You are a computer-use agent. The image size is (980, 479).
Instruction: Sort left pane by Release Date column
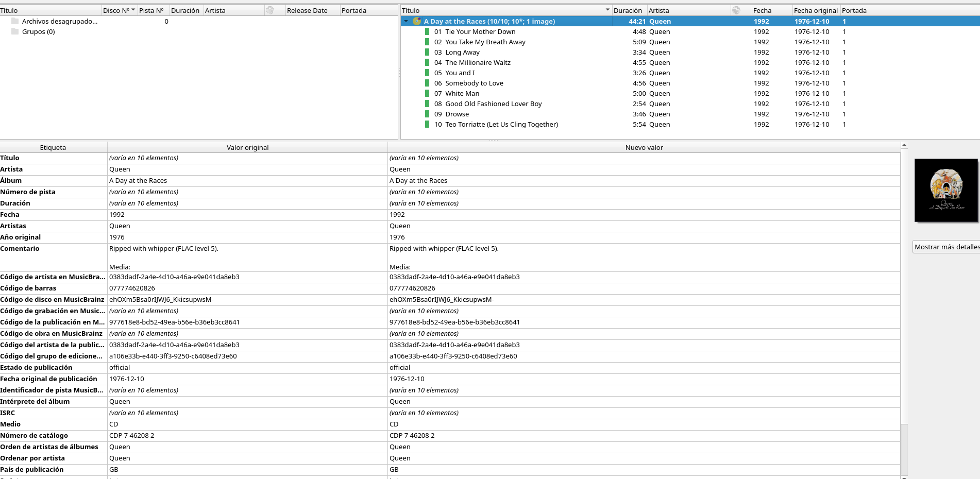click(313, 10)
